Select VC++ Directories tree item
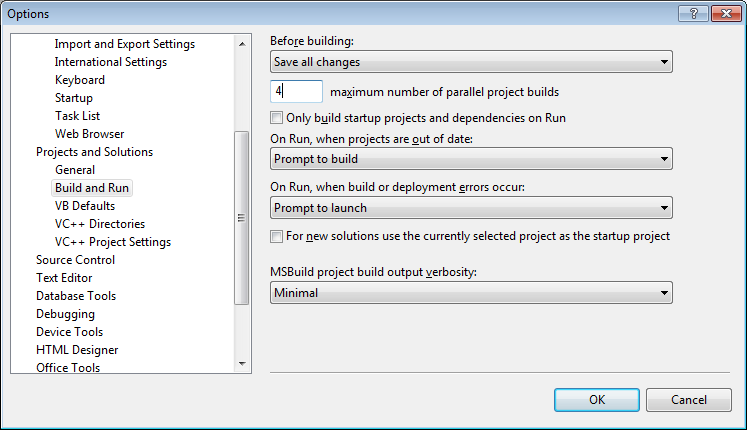747x430 pixels. (100, 224)
